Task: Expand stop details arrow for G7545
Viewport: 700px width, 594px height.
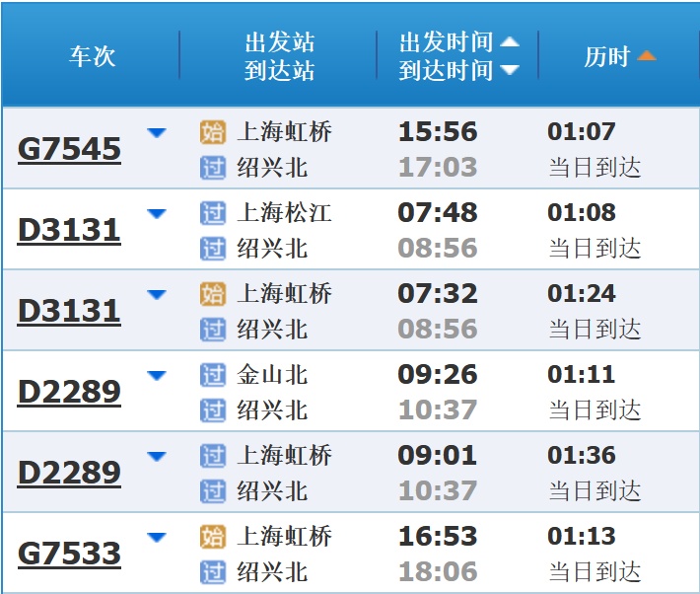Action: pyautogui.click(x=156, y=132)
